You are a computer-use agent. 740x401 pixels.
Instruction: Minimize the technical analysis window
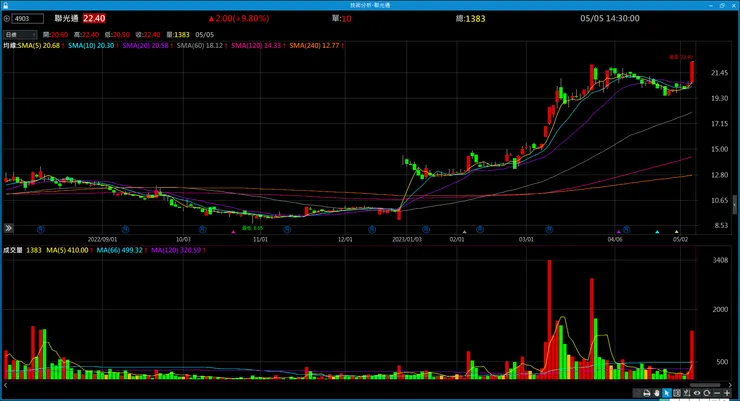pyautogui.click(x=711, y=5)
